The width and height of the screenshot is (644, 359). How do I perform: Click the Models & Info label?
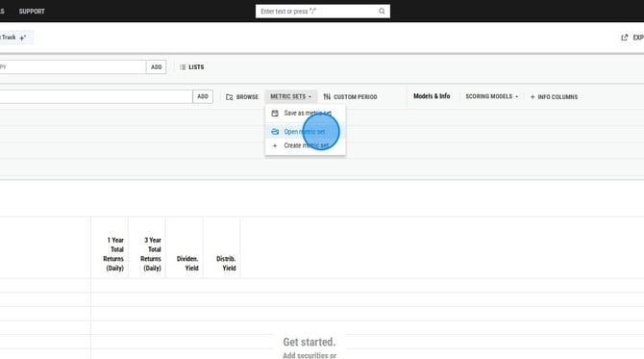click(x=432, y=96)
